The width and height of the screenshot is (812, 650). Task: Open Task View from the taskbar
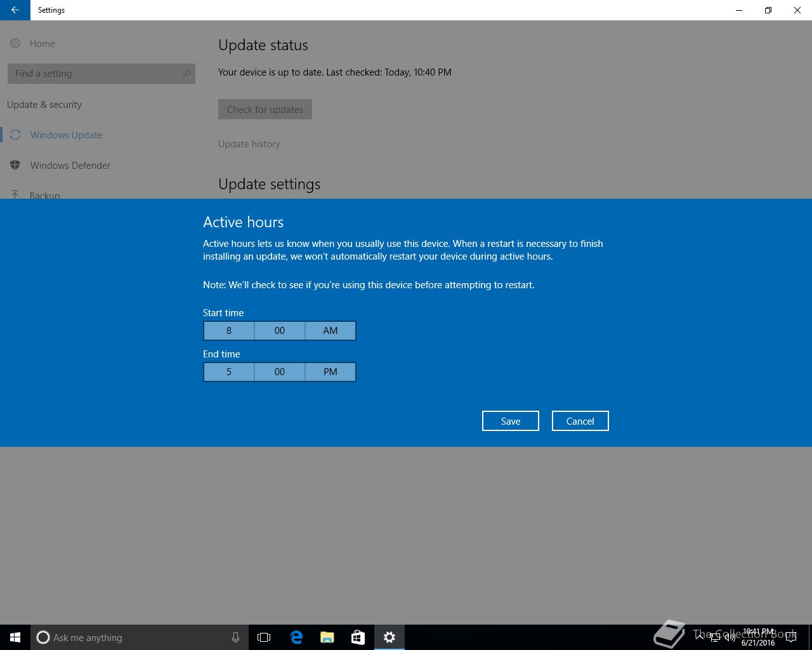tap(264, 637)
